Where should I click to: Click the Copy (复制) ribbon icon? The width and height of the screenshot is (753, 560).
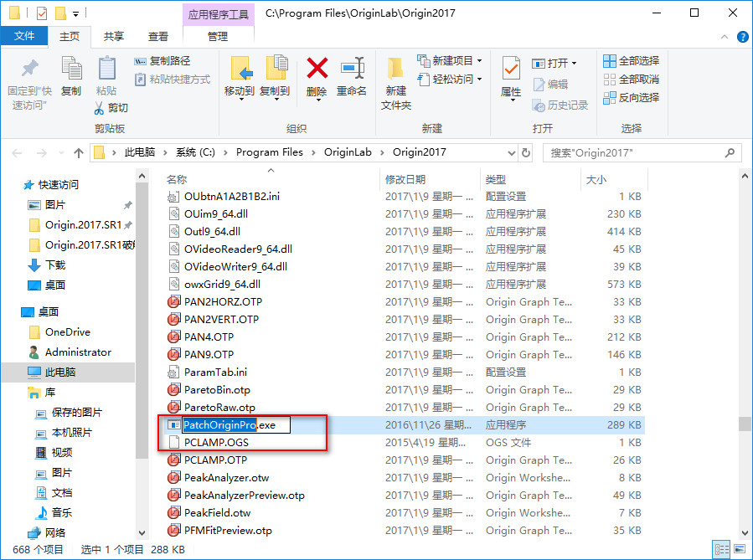pyautogui.click(x=71, y=68)
